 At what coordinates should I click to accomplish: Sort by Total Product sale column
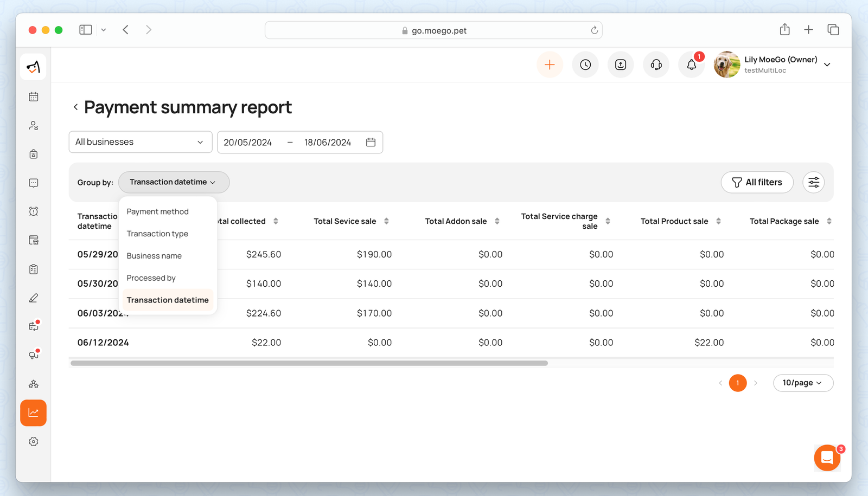click(x=719, y=221)
